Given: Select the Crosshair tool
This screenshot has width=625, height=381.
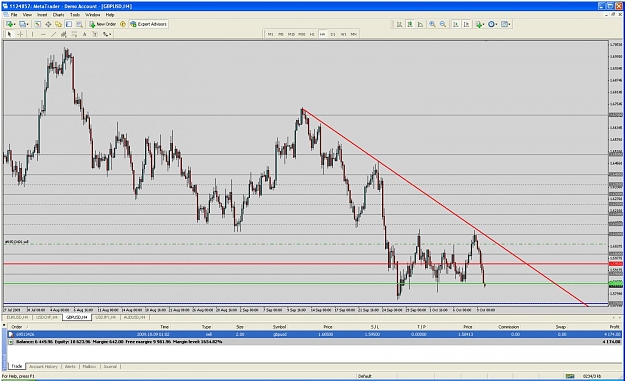Looking at the screenshot, I should click(20, 35).
